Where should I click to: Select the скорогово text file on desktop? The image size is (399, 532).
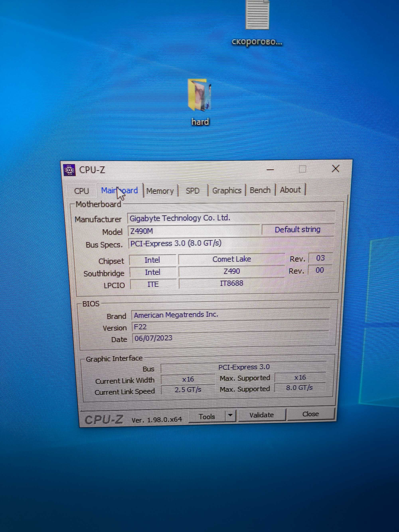click(257, 23)
